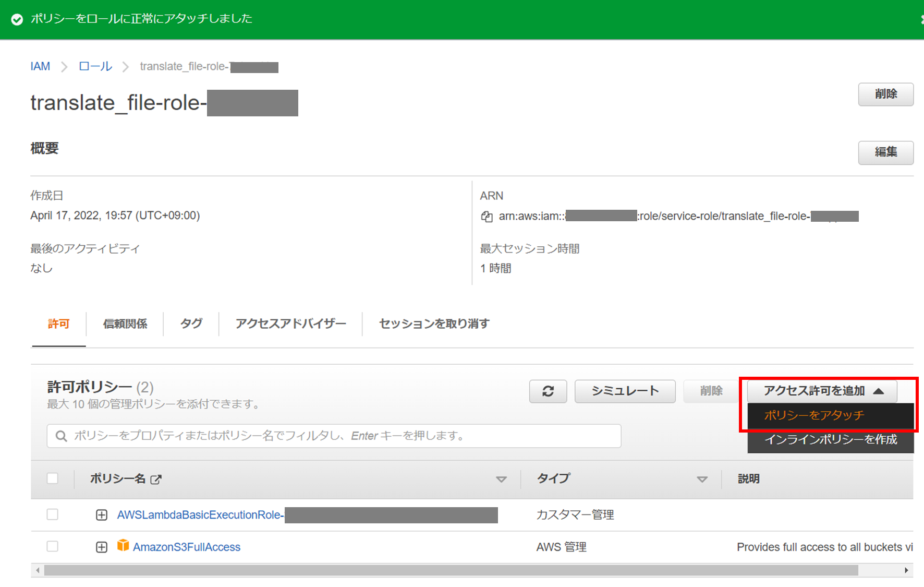Open the セッションを取り消す tab
Screen dimensions: 924x587
[434, 324]
